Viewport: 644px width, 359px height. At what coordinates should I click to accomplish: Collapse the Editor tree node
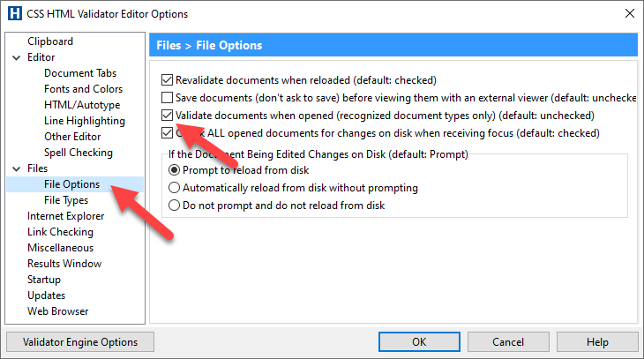pos(17,57)
